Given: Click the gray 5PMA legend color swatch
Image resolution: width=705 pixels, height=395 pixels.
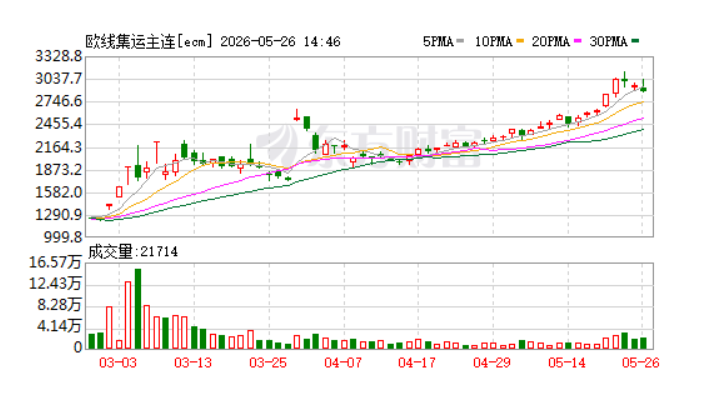Looking at the screenshot, I should [460, 41].
